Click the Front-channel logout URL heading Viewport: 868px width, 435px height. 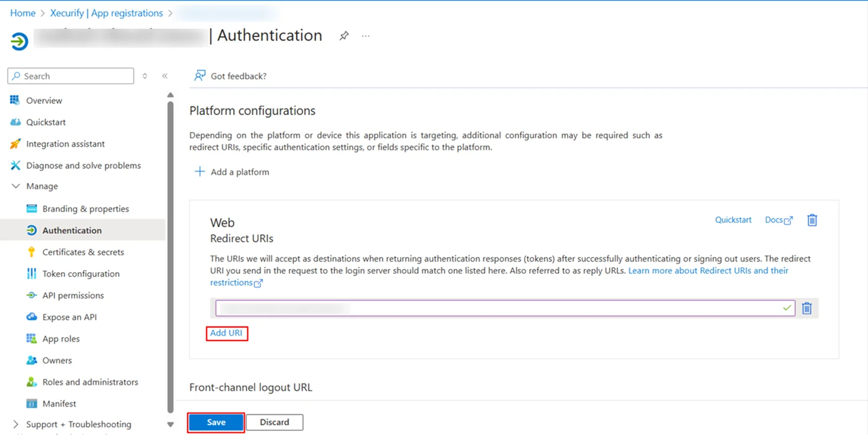tap(251, 387)
